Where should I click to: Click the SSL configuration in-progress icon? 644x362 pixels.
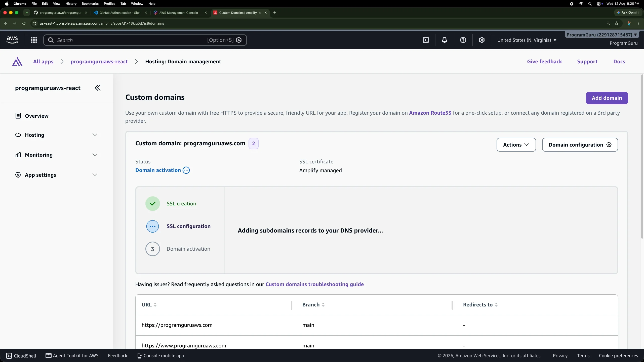[x=153, y=226]
